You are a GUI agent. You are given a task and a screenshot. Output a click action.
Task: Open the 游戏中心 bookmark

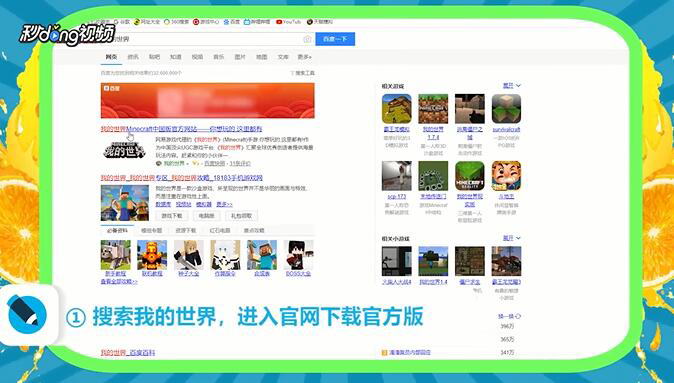click(x=206, y=21)
